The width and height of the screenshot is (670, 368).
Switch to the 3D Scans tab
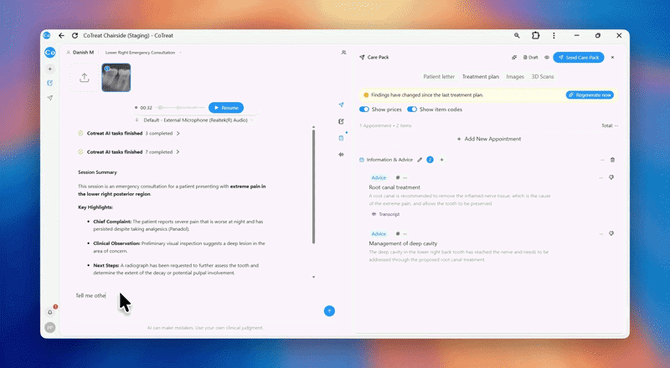coord(542,77)
